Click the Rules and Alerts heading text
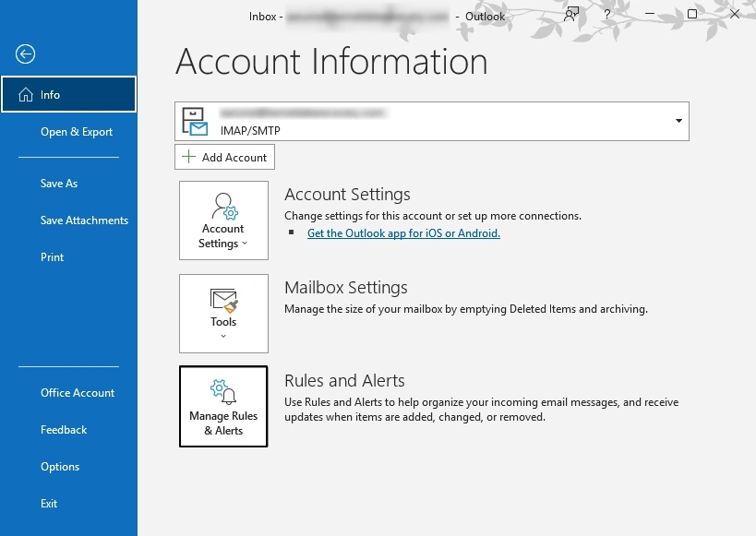756x536 pixels. pyautogui.click(x=344, y=380)
